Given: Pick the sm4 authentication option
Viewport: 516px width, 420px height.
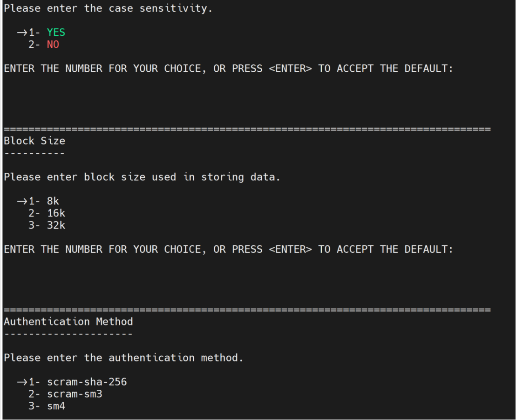Looking at the screenshot, I should [x=56, y=406].
